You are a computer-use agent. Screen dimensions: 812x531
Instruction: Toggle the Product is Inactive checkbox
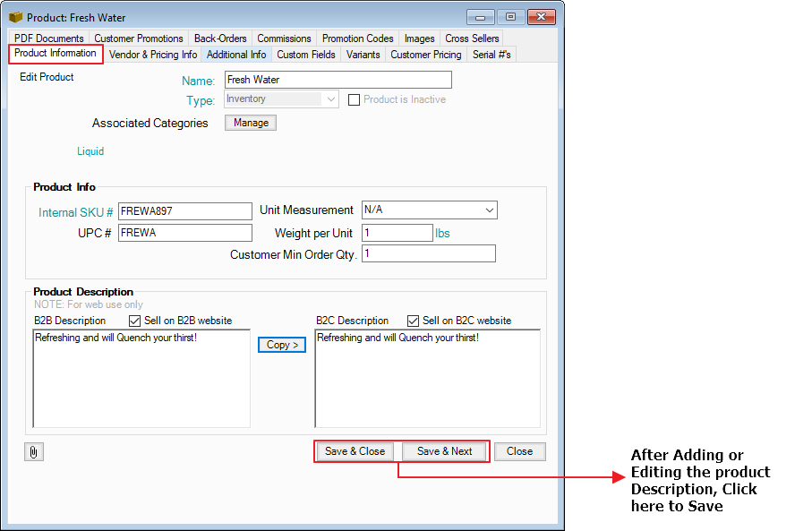[x=354, y=99]
